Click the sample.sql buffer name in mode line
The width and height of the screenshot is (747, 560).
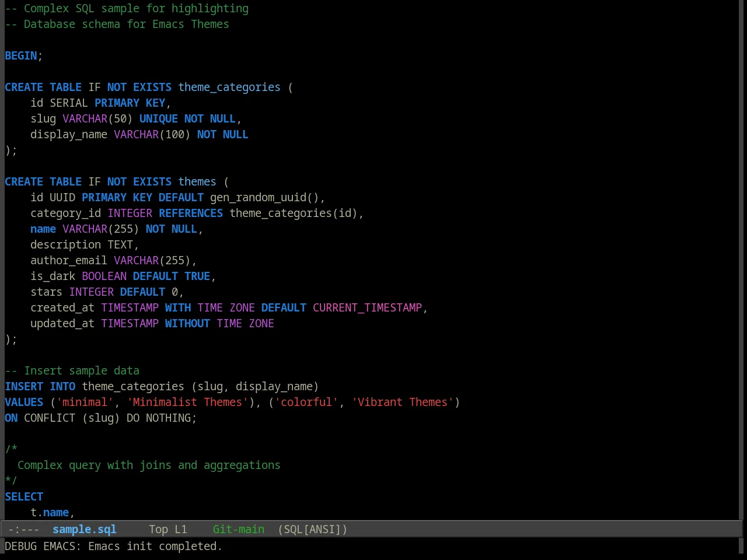85,529
